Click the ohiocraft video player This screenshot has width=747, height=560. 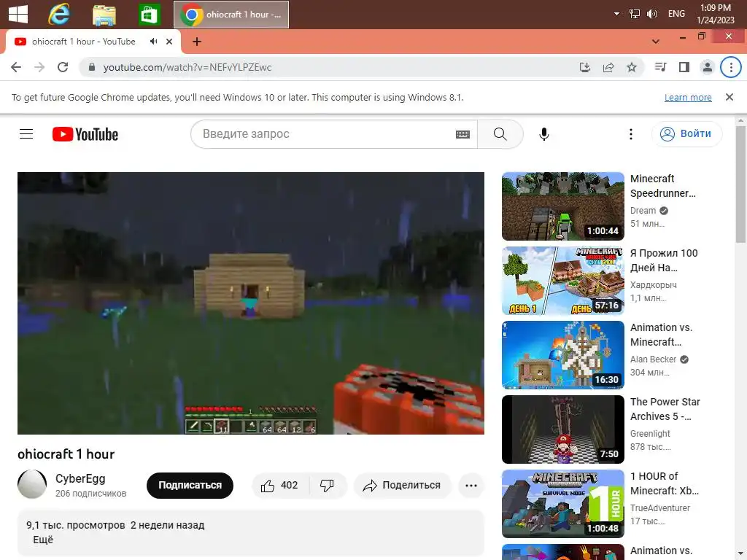(251, 303)
